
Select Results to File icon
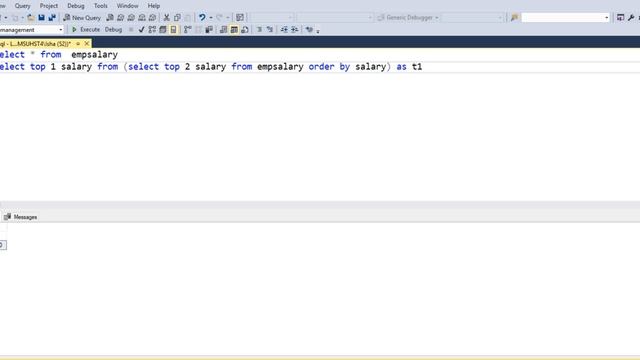pos(244,29)
